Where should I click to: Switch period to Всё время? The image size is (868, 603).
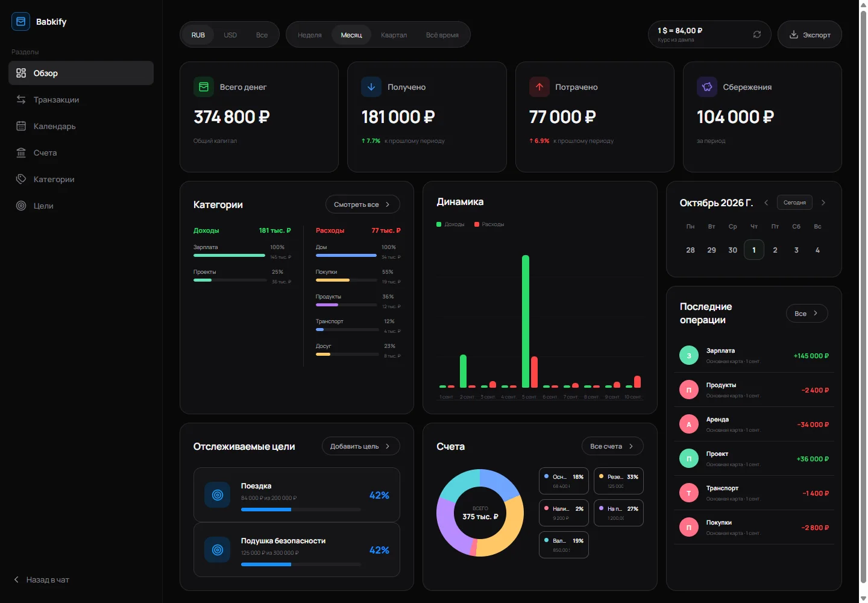442,35
